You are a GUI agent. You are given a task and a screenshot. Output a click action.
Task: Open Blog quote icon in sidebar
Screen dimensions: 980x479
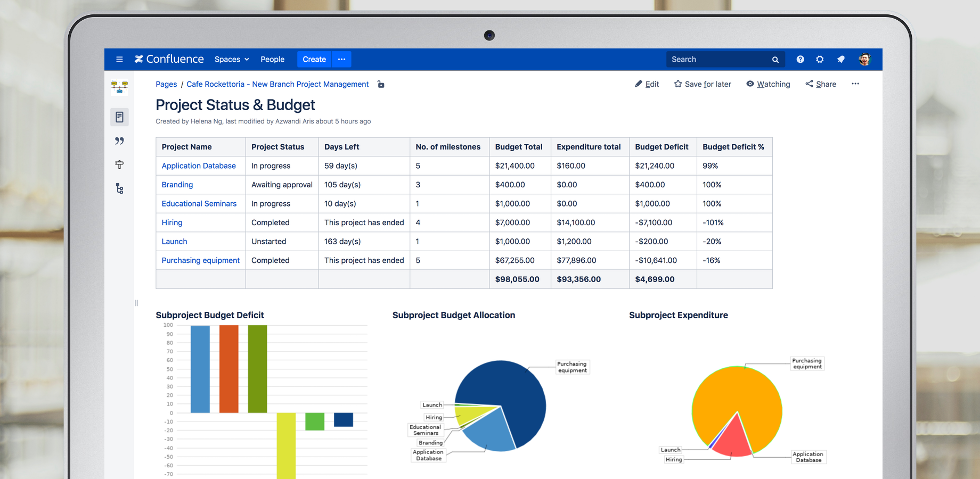[119, 141]
